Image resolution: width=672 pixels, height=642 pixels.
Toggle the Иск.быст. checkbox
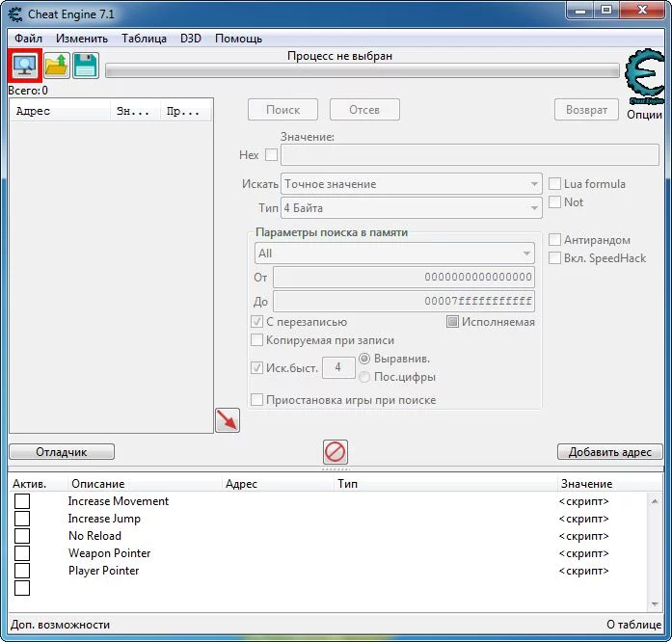coord(256,367)
